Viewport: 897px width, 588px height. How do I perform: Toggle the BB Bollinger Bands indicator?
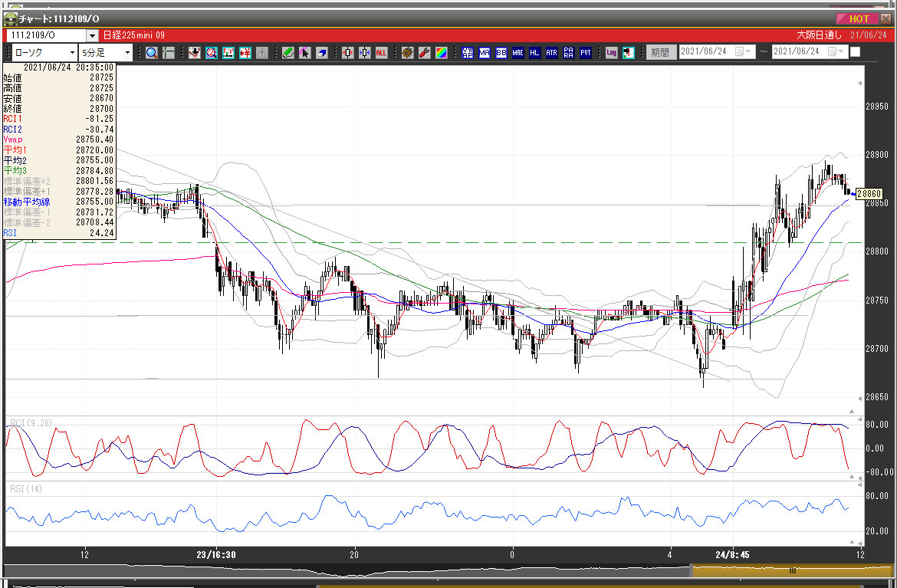(x=501, y=53)
